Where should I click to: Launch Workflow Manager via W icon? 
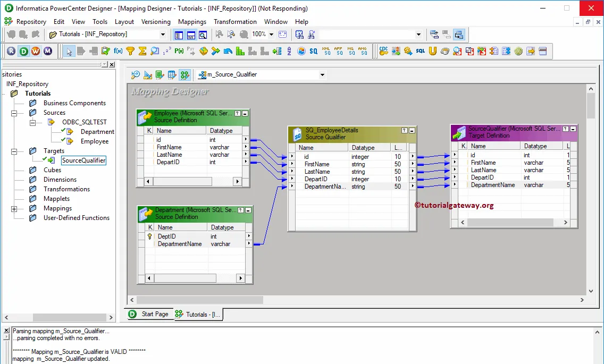click(36, 51)
